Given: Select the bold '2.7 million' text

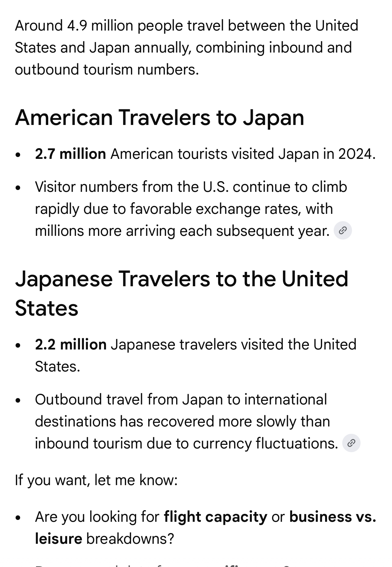Looking at the screenshot, I should pyautogui.click(x=71, y=154).
